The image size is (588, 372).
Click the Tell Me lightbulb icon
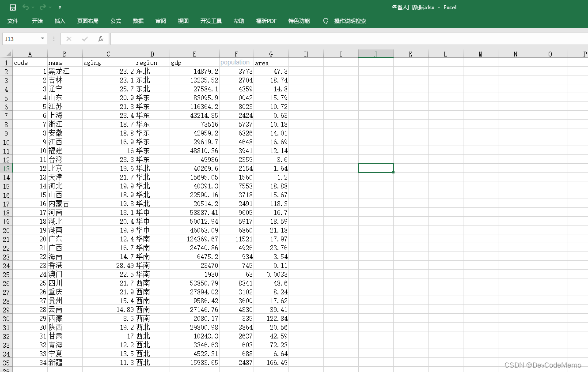coord(326,21)
